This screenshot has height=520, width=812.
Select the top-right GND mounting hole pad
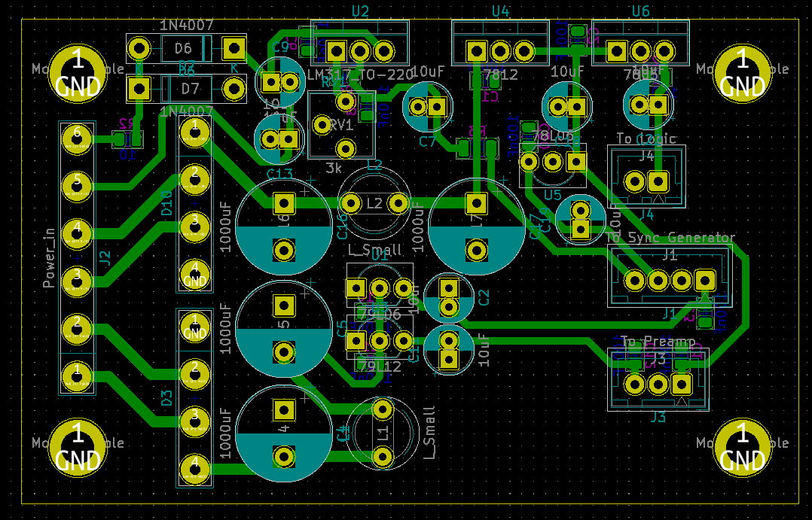[x=741, y=71]
